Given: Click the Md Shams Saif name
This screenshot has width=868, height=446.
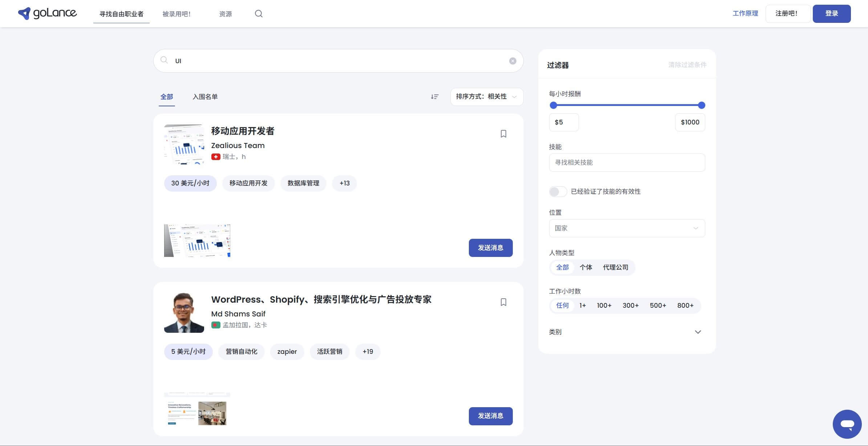Looking at the screenshot, I should click(x=238, y=314).
